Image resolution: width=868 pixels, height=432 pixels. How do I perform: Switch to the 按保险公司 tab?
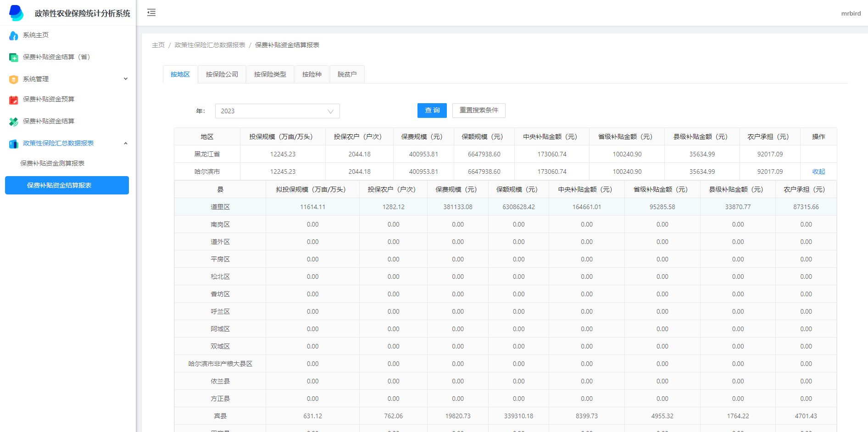[222, 74]
